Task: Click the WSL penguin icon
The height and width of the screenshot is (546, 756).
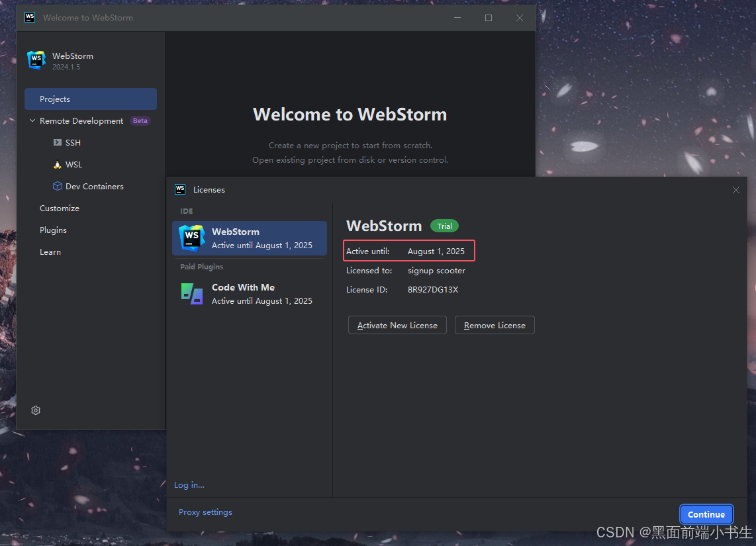Action: click(x=58, y=164)
